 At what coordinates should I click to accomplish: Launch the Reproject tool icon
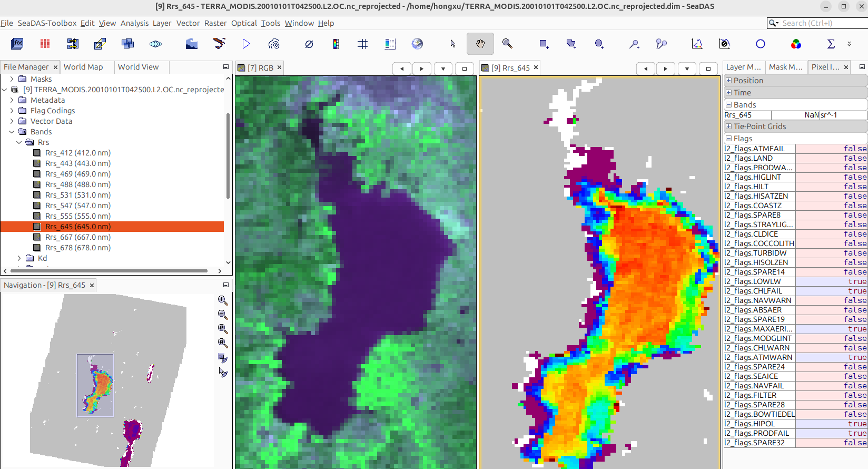[x=100, y=44]
